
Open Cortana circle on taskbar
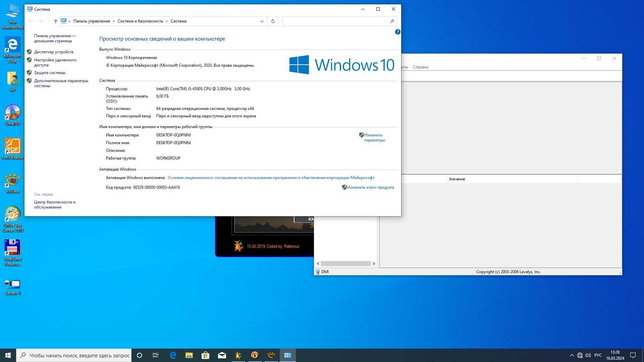(140, 355)
